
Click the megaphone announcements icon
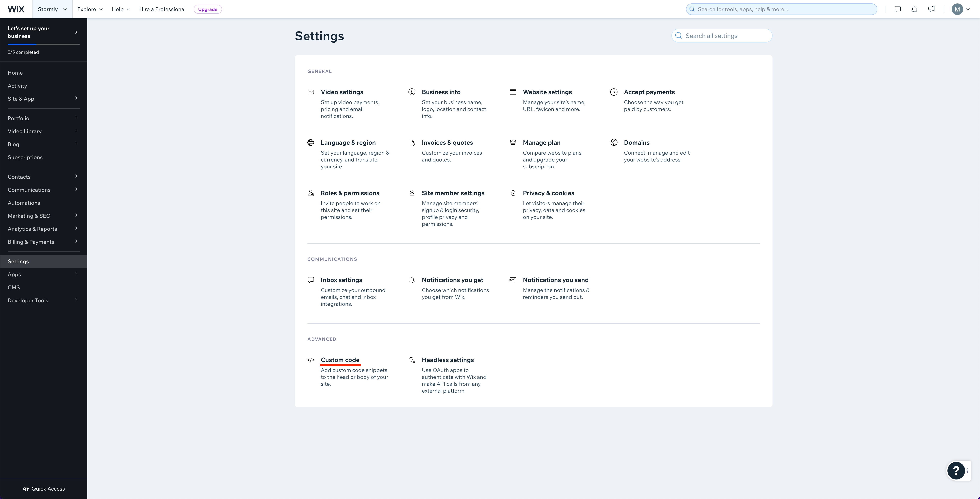coord(931,9)
